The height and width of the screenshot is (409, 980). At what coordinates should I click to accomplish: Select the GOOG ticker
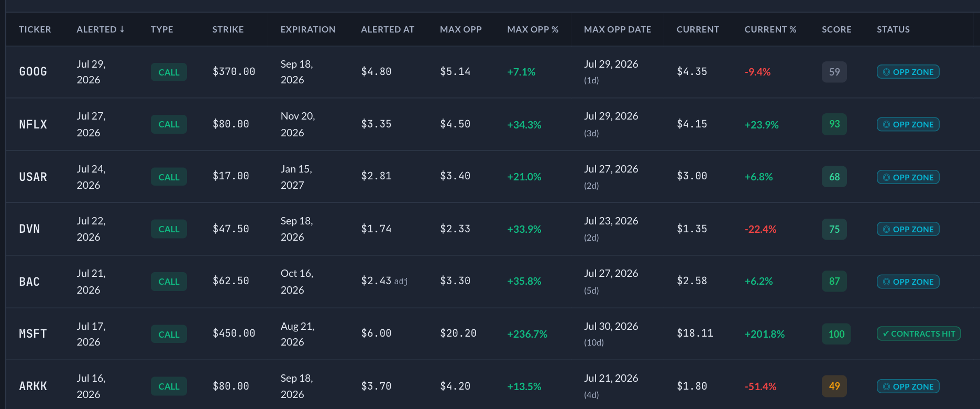[33, 72]
